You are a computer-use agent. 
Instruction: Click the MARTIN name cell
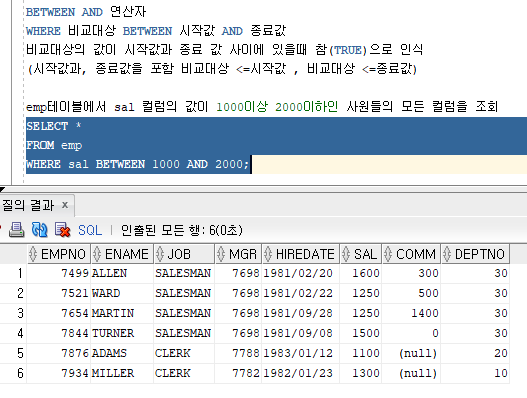click(122, 313)
